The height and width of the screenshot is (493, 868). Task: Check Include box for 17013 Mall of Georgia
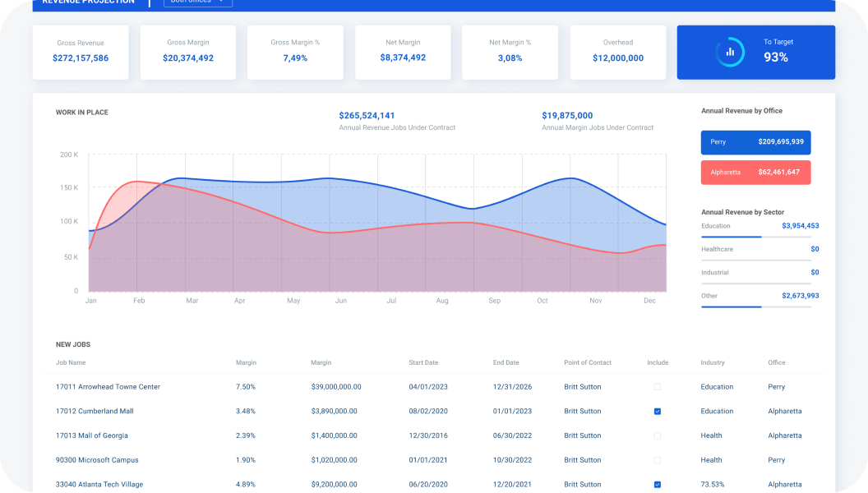click(657, 435)
